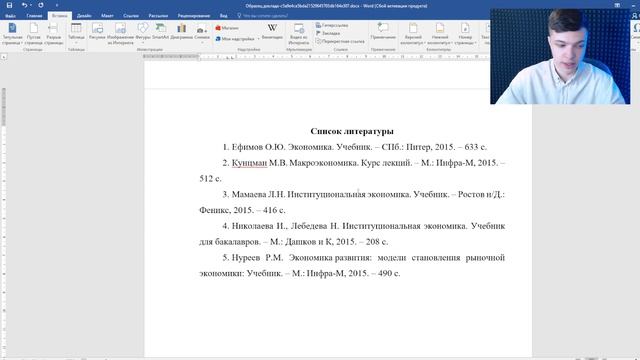Switch to the Главная tab
Viewport: 640px width, 360px height.
[x=34, y=16]
